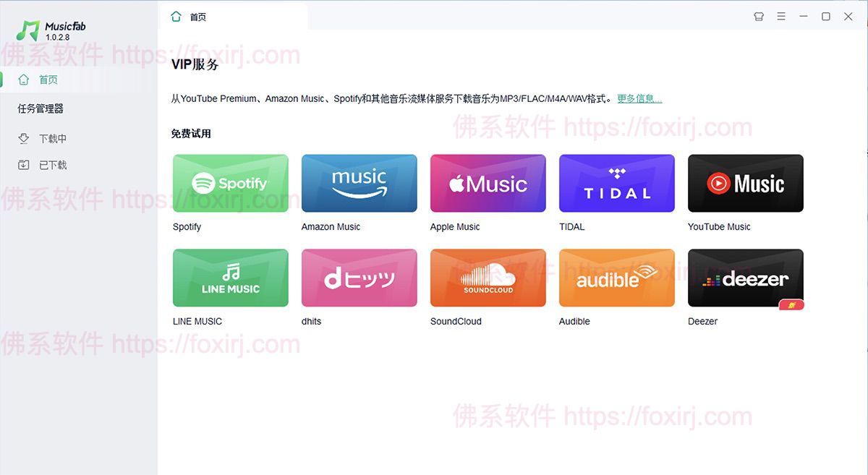Select the Deezer card with new badge

coord(745,278)
